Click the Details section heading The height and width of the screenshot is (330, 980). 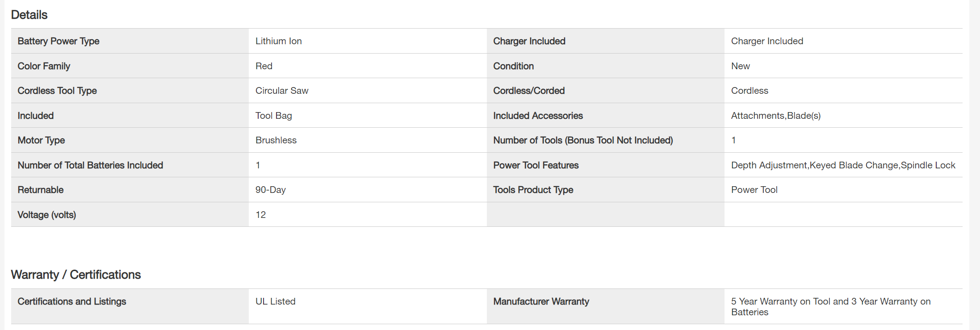coord(29,15)
